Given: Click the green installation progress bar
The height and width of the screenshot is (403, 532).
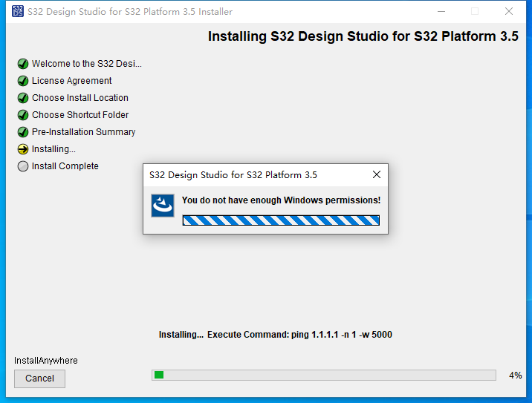Looking at the screenshot, I should tap(324, 376).
